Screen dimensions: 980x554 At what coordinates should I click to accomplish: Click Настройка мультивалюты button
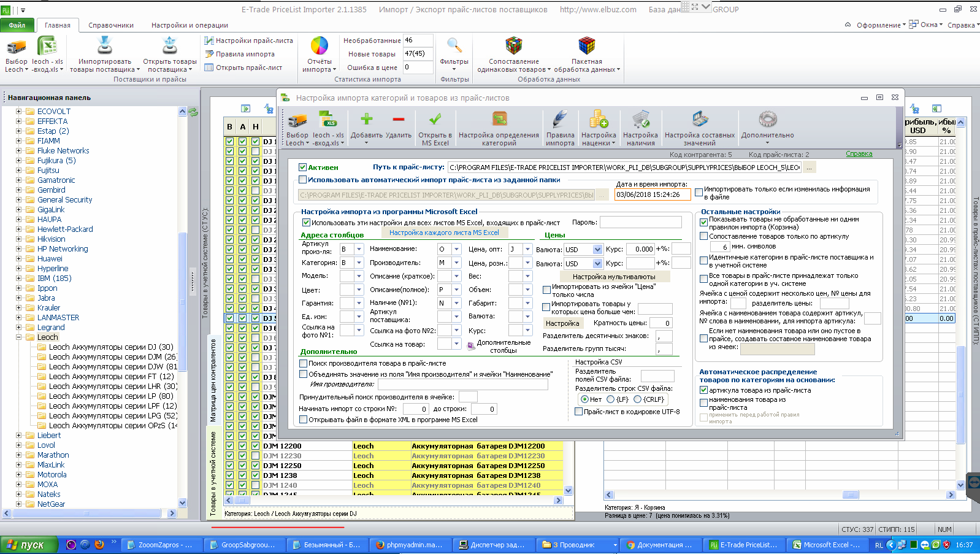point(614,277)
